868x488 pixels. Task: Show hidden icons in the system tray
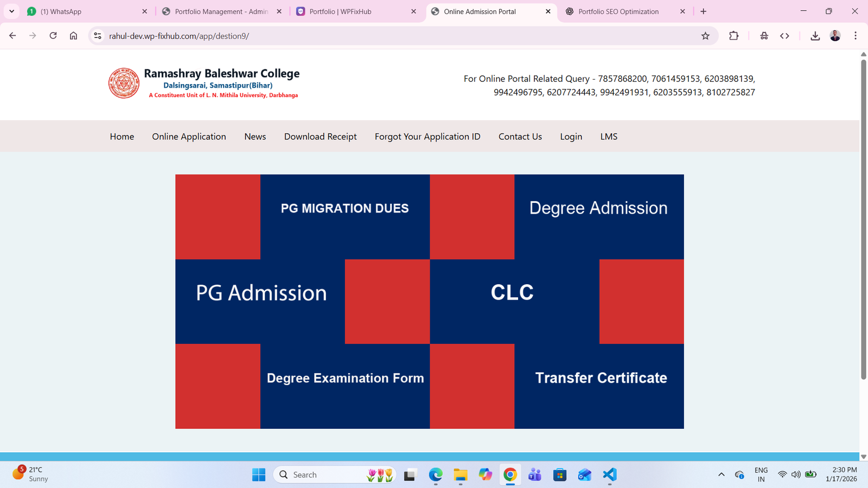point(722,474)
